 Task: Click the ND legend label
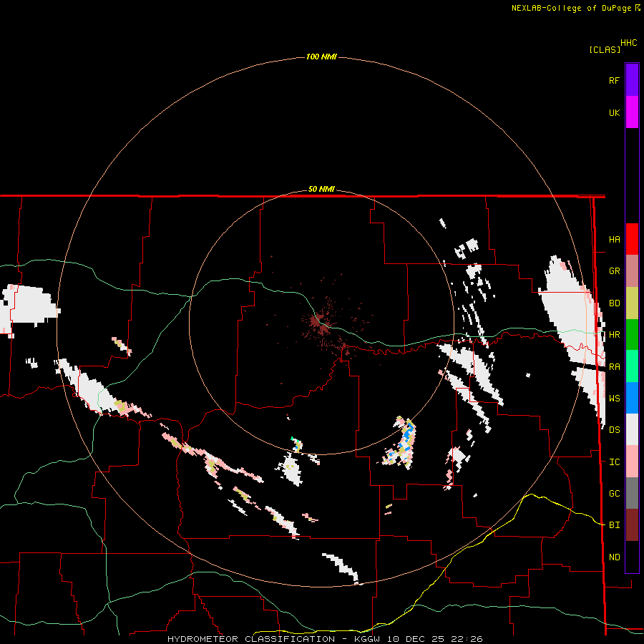coord(614,557)
